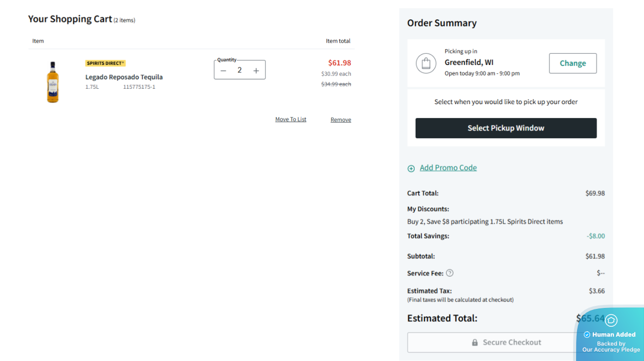This screenshot has width=644, height=361.
Task: Click the quantity field showing 2
Action: click(239, 70)
